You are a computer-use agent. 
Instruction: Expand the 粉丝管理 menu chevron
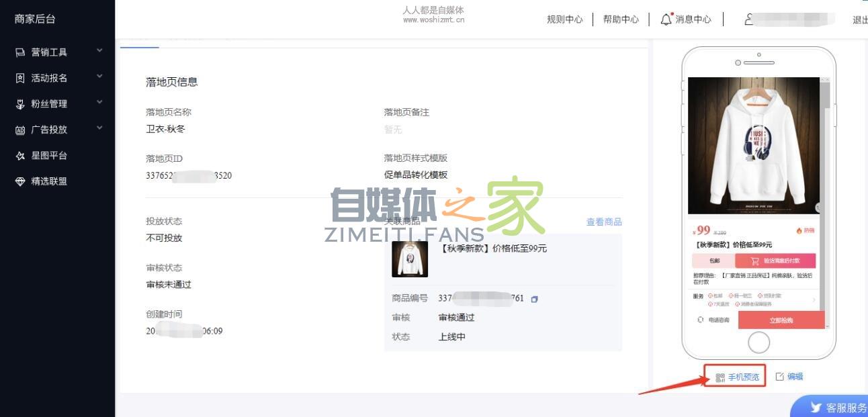99,103
